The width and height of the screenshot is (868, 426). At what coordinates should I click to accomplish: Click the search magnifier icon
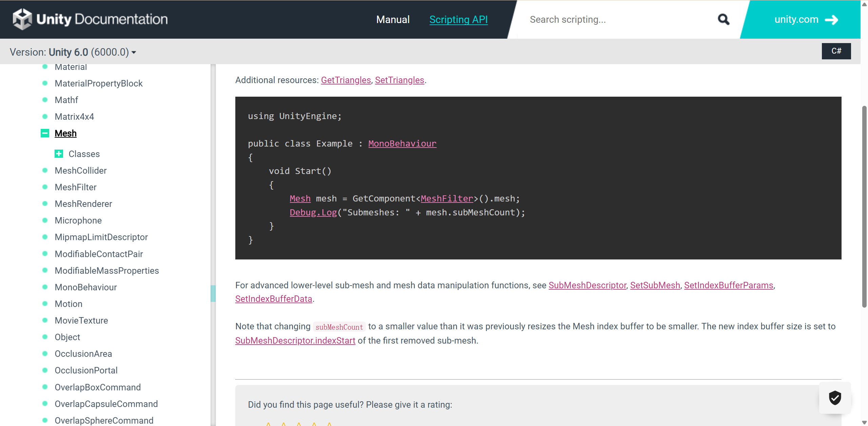723,19
